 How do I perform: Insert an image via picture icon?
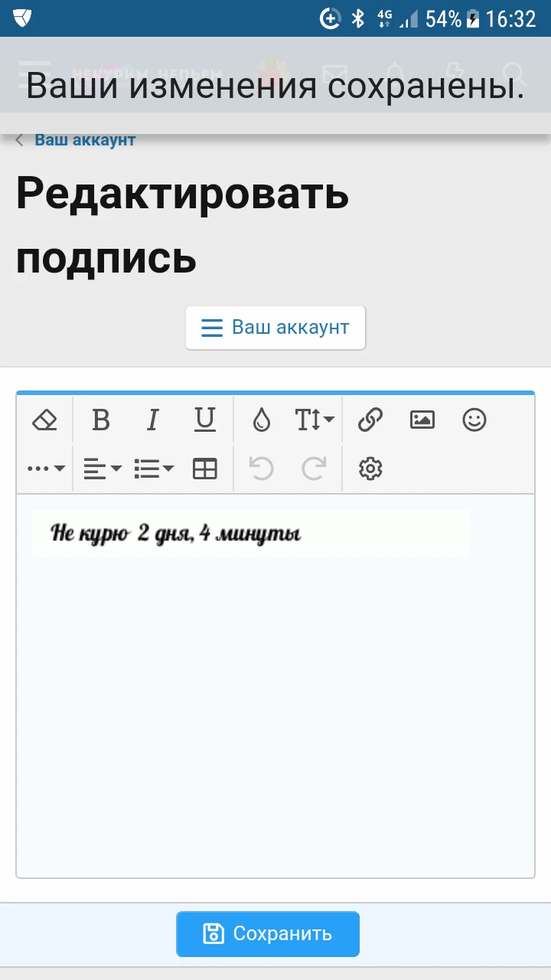(422, 420)
